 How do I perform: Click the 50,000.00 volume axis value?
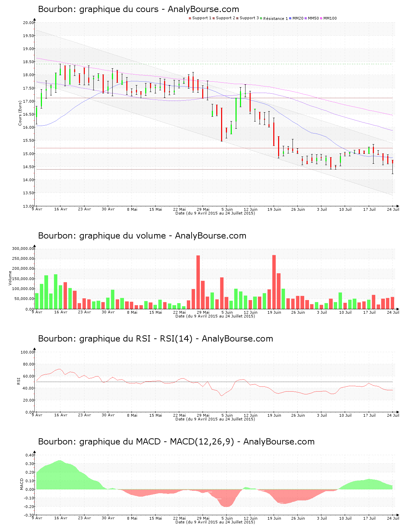[x=24, y=299]
